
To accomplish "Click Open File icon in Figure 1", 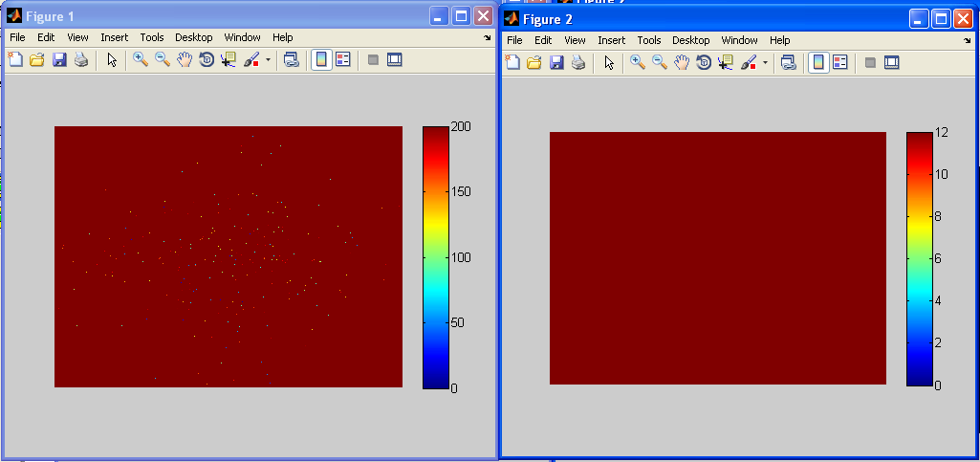I will tap(37, 60).
